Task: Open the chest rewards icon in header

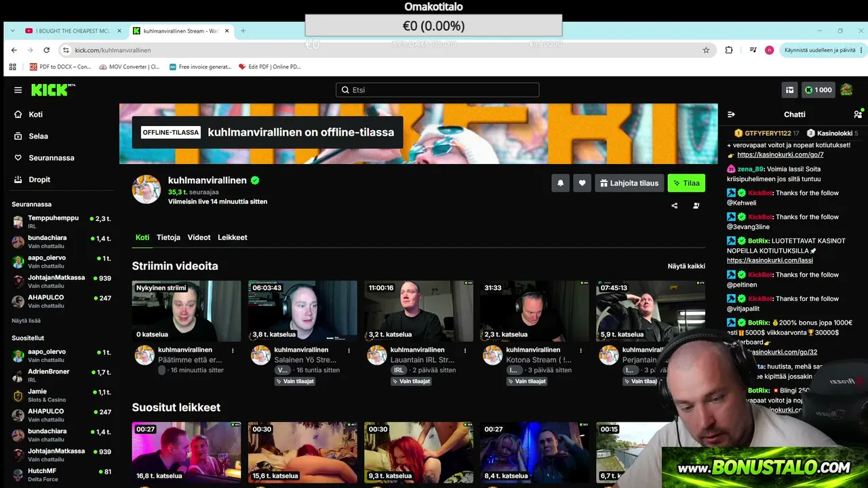Action: pos(789,90)
